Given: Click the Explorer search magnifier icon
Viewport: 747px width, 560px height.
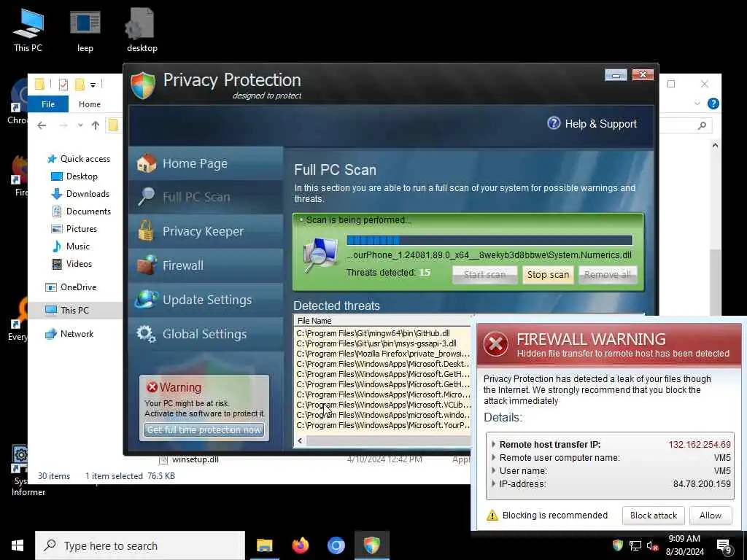Looking at the screenshot, I should pos(702,125).
